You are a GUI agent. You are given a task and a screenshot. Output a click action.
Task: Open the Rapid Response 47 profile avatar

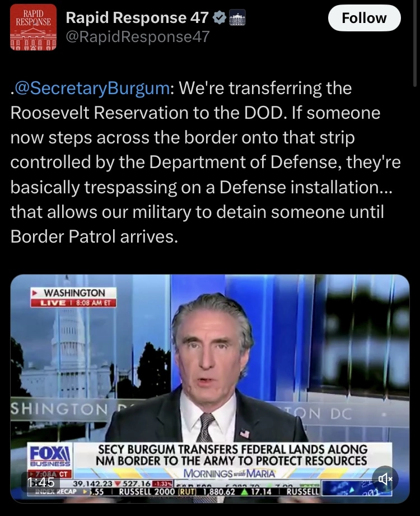pos(33,27)
